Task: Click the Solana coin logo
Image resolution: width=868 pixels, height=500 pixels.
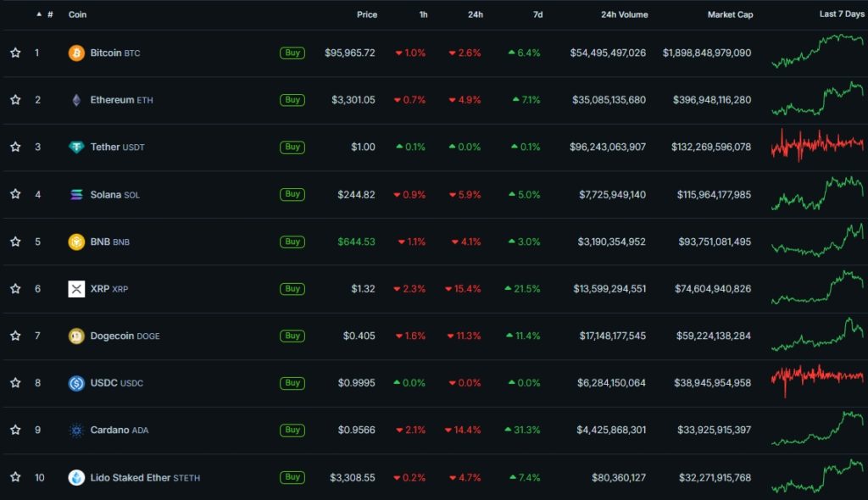Action: click(x=76, y=194)
